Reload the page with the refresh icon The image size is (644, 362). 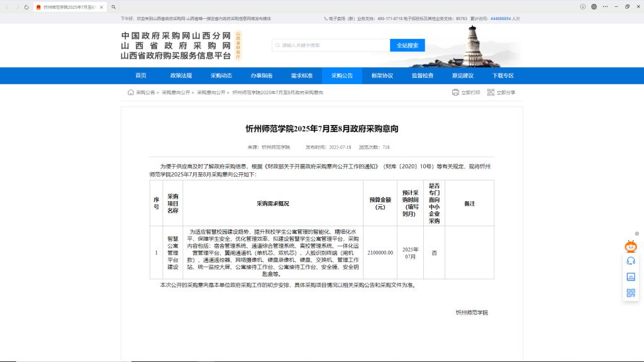[26, 7]
